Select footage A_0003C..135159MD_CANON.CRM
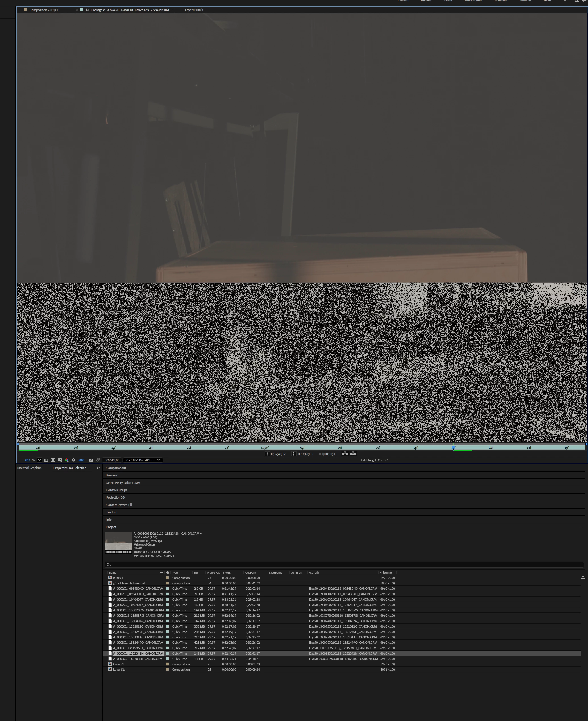The height and width of the screenshot is (721, 588). pos(138,648)
